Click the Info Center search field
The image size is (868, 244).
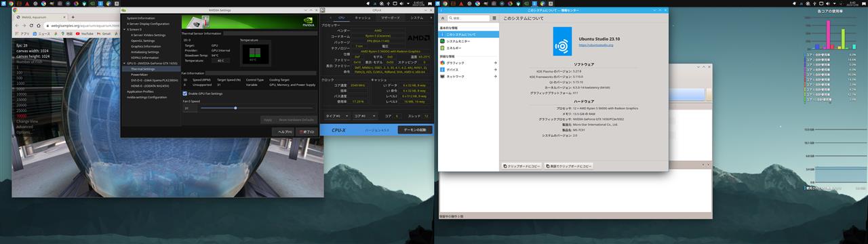469,18
